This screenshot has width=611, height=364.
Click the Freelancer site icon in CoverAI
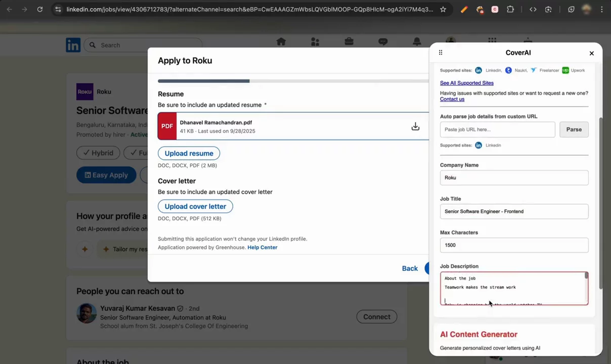(533, 70)
